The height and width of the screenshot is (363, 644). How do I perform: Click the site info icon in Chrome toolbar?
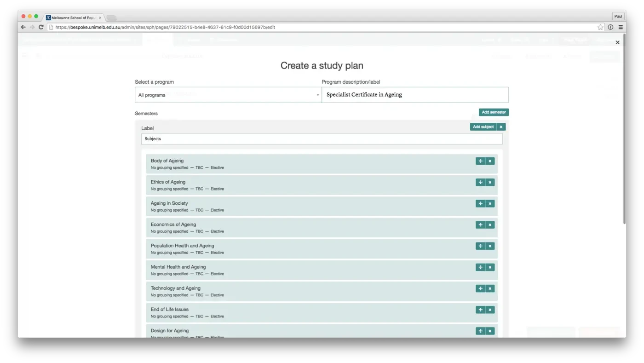coord(610,27)
